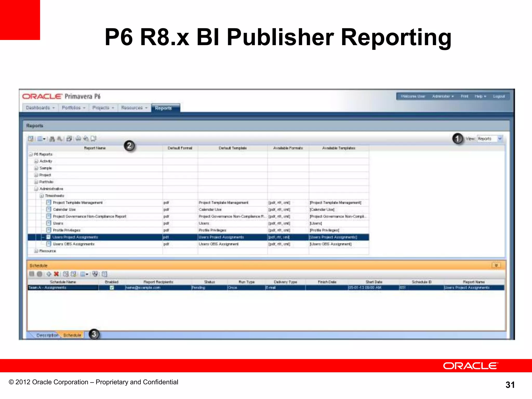This screenshot has height=399, width=532.
Task: Select the Users Project Assignments report row
Action: pos(198,237)
